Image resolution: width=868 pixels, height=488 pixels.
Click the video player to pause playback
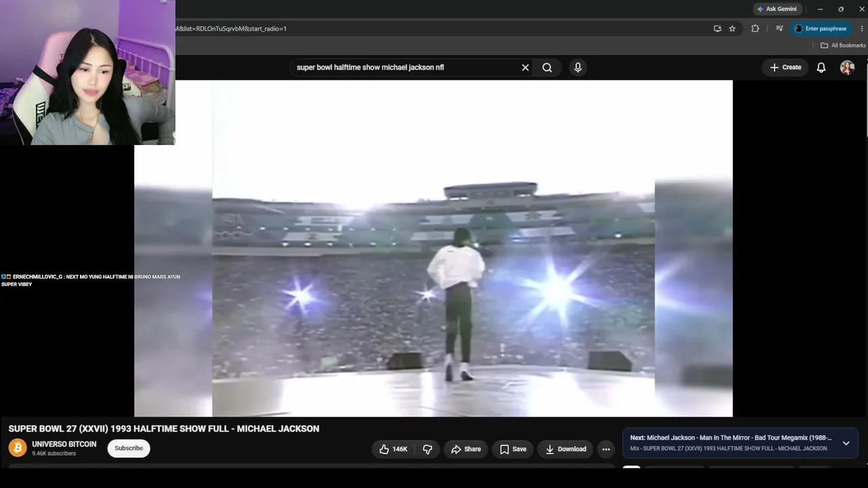(x=433, y=248)
